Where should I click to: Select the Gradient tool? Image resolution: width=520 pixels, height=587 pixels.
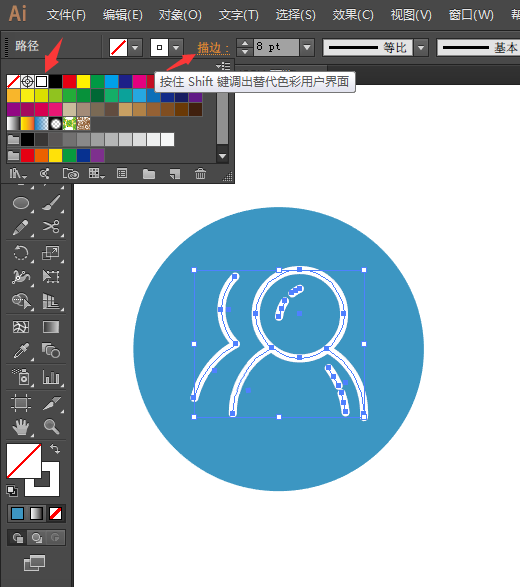point(51,327)
